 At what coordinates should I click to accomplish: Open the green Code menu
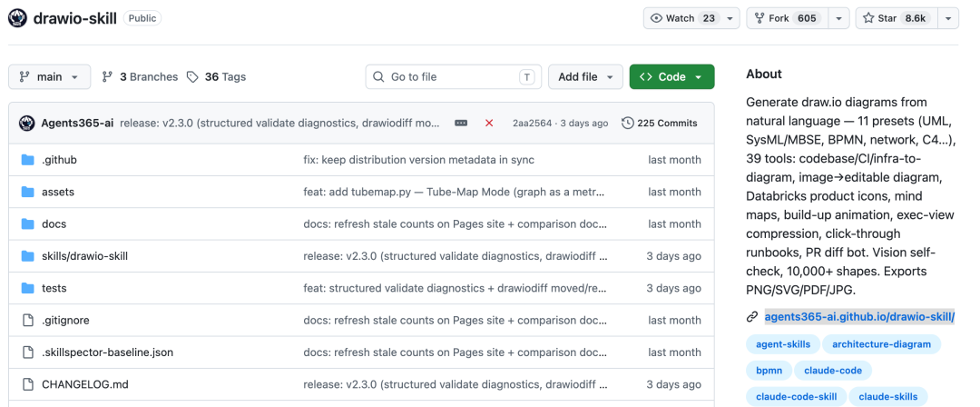tap(671, 77)
